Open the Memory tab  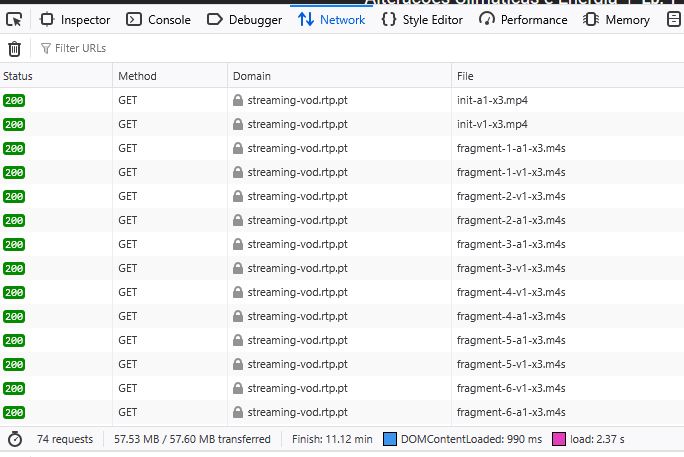[617, 19]
